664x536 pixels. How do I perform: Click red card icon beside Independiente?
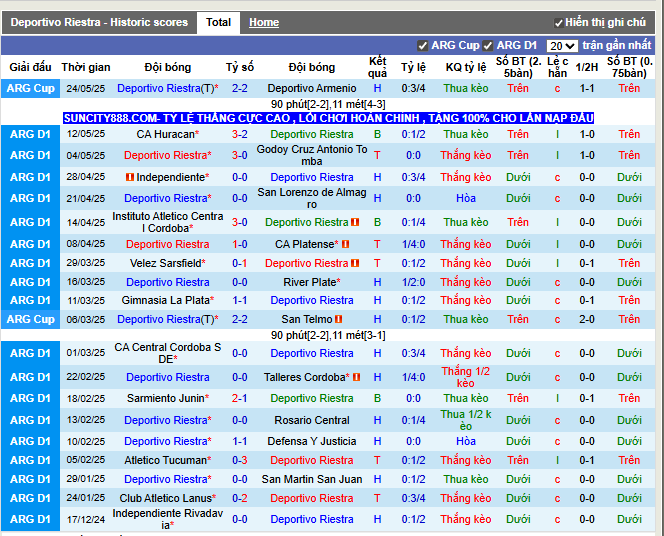(x=130, y=177)
